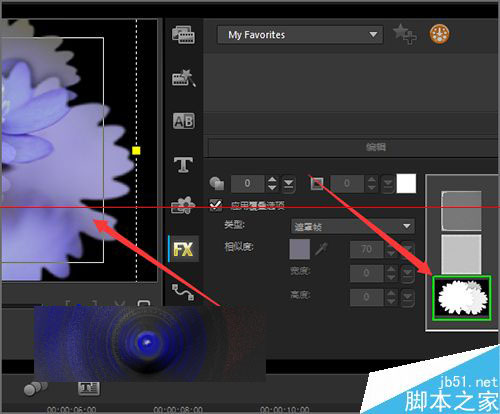Select the FX Filter library
Viewport: 500px width, 414px height.
[184, 249]
